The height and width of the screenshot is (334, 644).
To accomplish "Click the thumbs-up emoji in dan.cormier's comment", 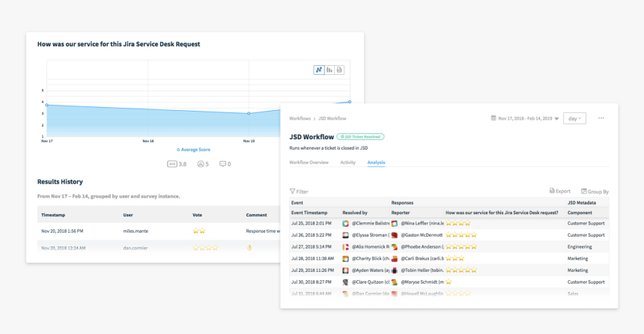I will click(x=249, y=248).
